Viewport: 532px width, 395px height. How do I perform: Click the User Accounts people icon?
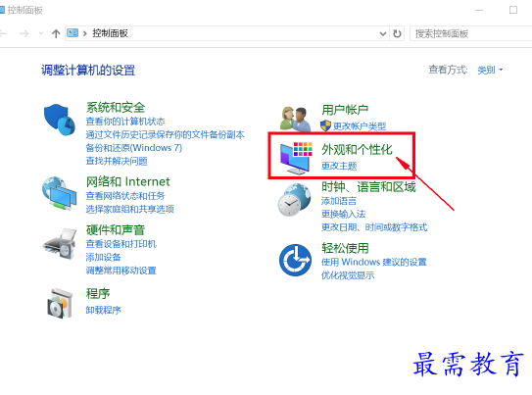pos(295,119)
